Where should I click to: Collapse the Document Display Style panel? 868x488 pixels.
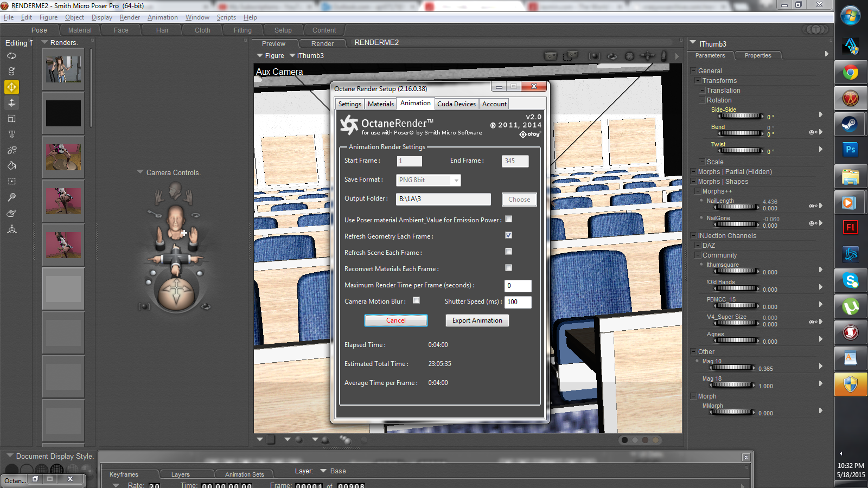(x=10, y=456)
